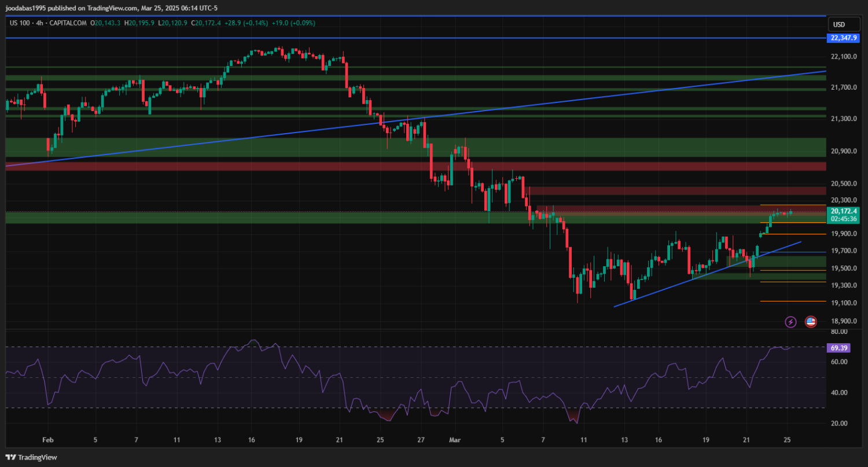Viewport: 868px width, 467px height.
Task: Click the 19,100.0 price axis label
Action: click(843, 303)
